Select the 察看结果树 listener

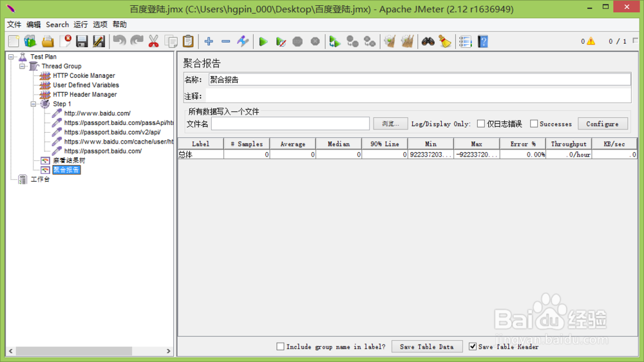(x=69, y=160)
